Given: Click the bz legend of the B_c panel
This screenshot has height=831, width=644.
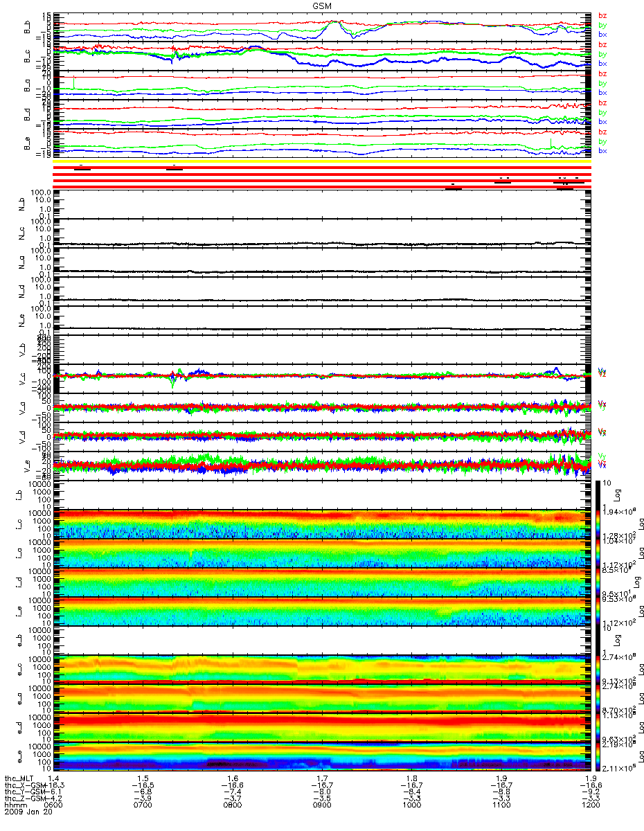Looking at the screenshot, I should pos(602,44).
